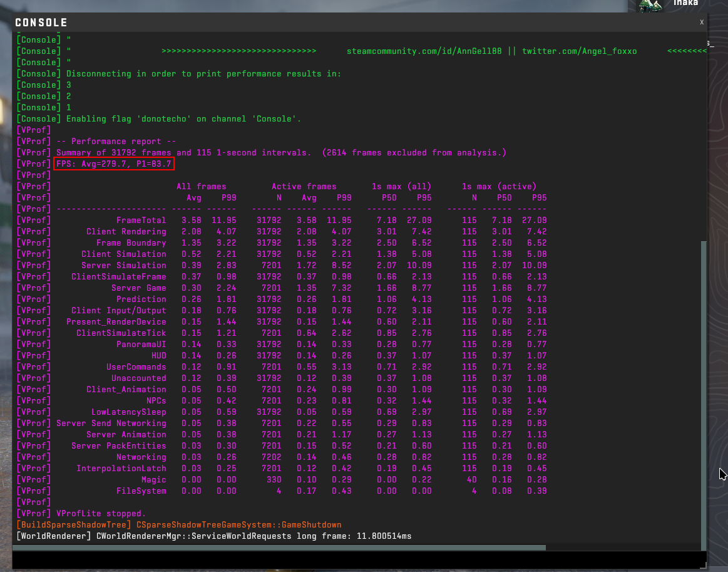Select the Inaka player name

[x=685, y=3]
